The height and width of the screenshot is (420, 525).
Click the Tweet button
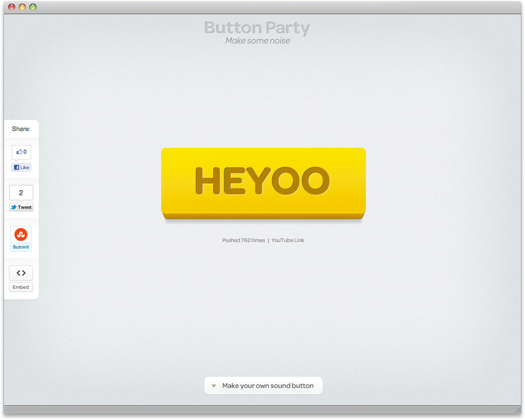point(21,207)
